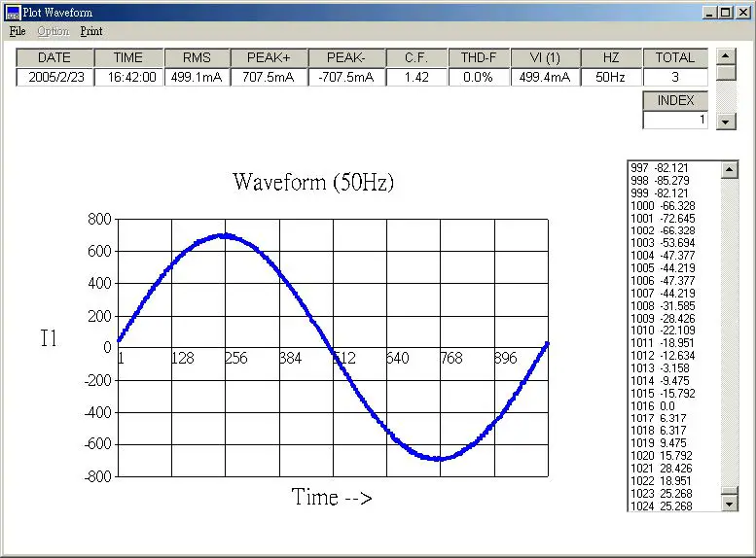The width and height of the screenshot is (756, 558).
Task: Click the TOTAL value 3
Action: tap(675, 77)
